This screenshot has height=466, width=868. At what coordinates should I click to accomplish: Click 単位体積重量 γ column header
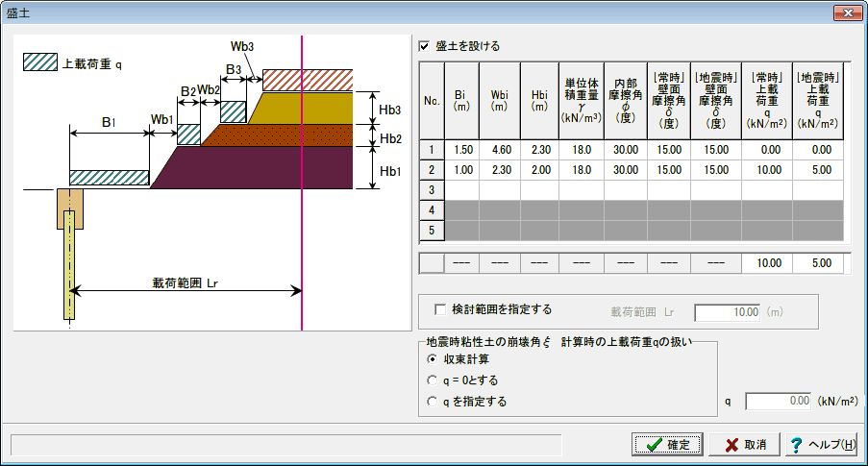click(582, 101)
